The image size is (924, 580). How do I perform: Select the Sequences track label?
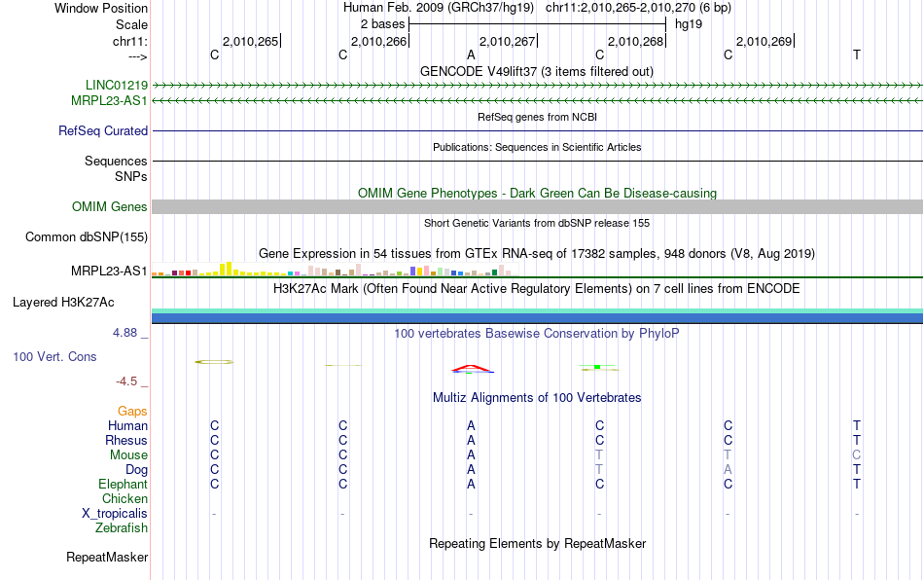pos(116,161)
